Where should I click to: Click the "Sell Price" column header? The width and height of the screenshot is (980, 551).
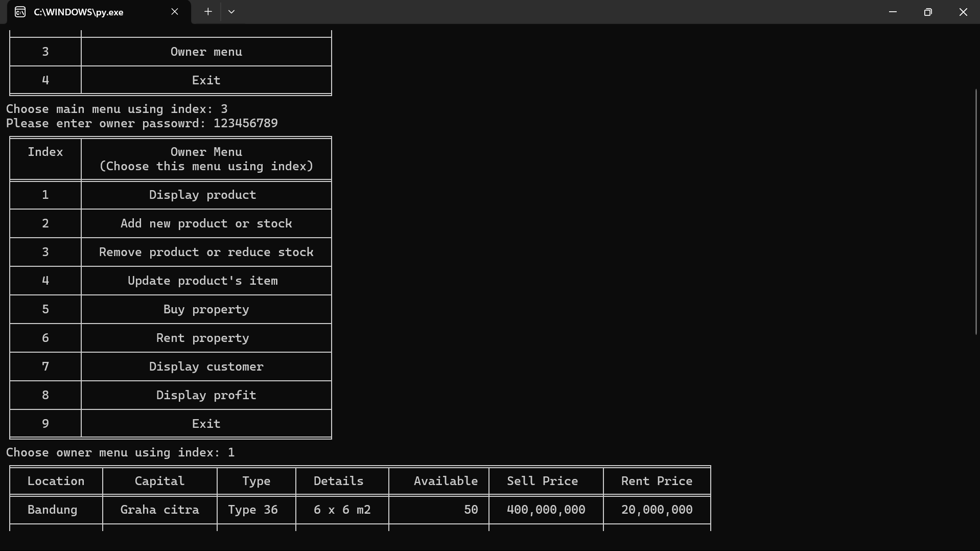coord(542,481)
